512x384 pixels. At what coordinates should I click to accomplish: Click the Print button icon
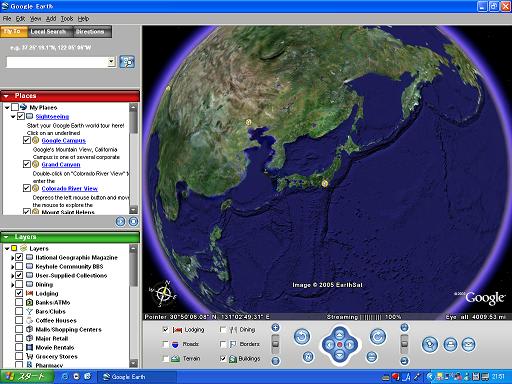click(x=450, y=345)
